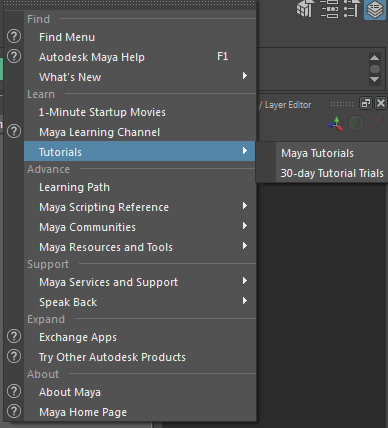The image size is (388, 428).
Task: Click scroll up arrow in panel
Action: pos(375,58)
